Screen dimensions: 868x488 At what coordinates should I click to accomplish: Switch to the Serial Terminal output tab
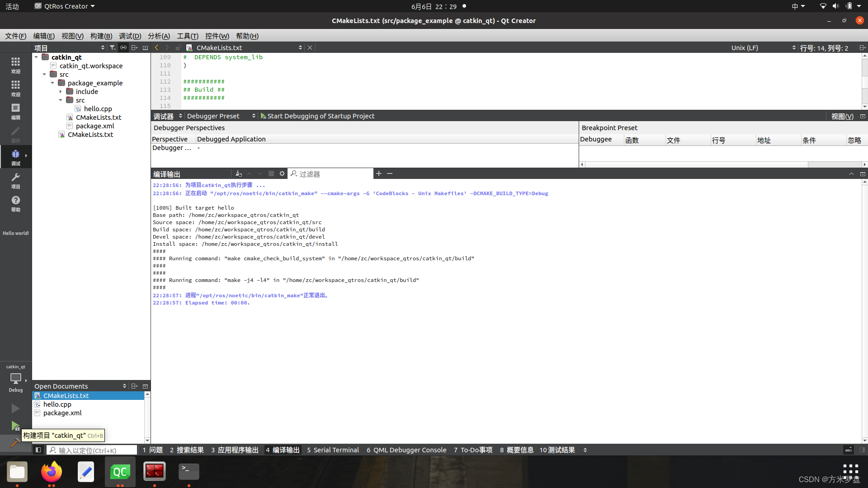(333, 450)
